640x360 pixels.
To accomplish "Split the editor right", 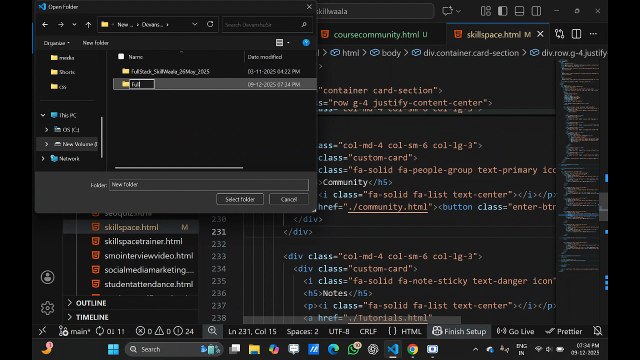I will 576,34.
